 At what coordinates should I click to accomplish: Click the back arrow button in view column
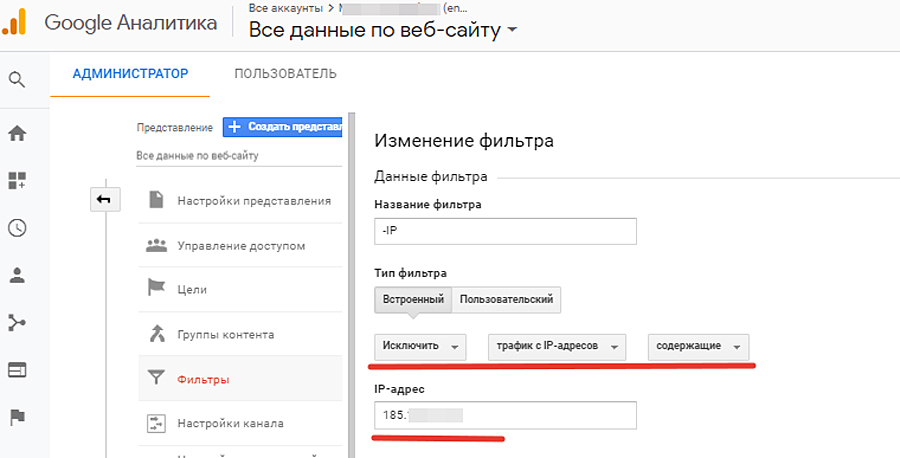104,200
